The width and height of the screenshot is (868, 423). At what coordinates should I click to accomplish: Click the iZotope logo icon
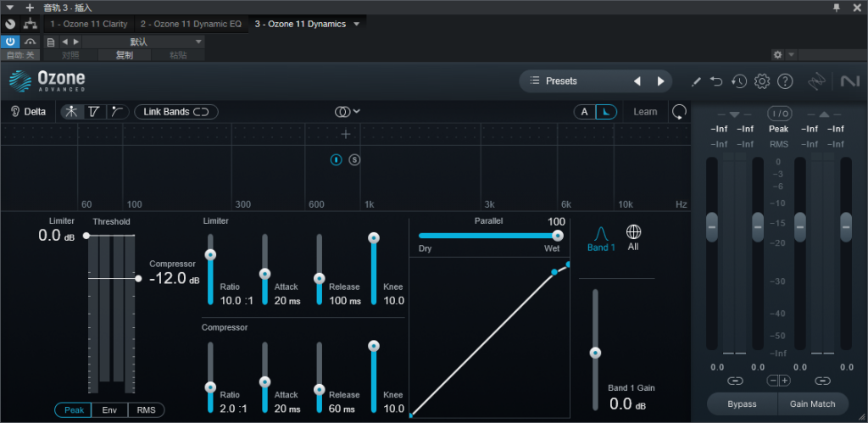[x=816, y=81]
